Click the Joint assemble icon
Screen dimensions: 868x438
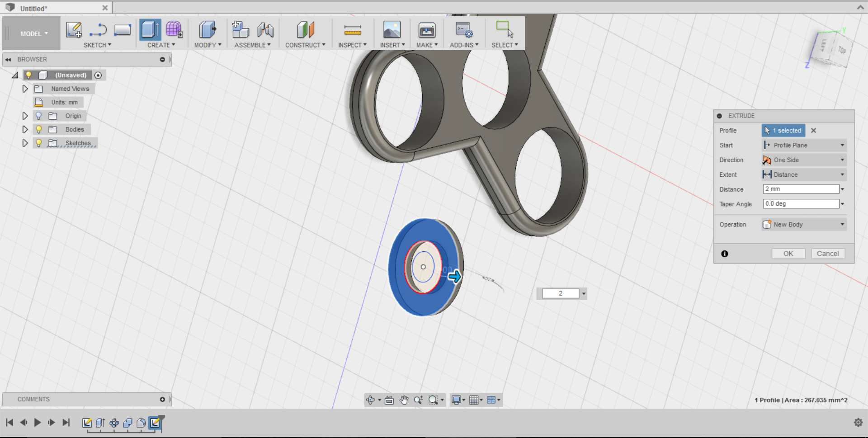point(265,30)
